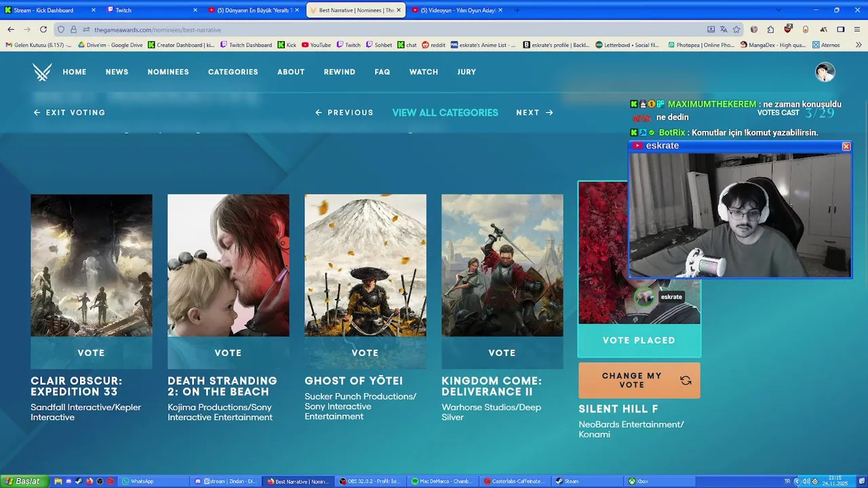Click the Clair Obscur cover artwork
Image resolution: width=868 pixels, height=488 pixels.
91,265
